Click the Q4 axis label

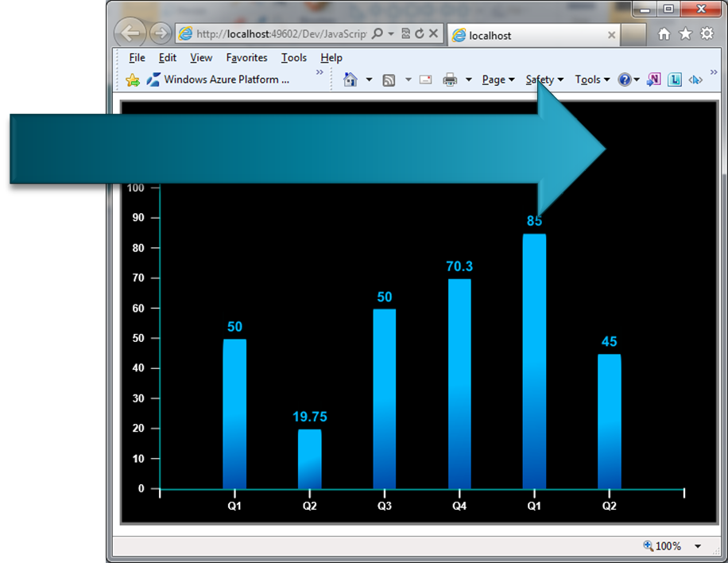tap(459, 506)
